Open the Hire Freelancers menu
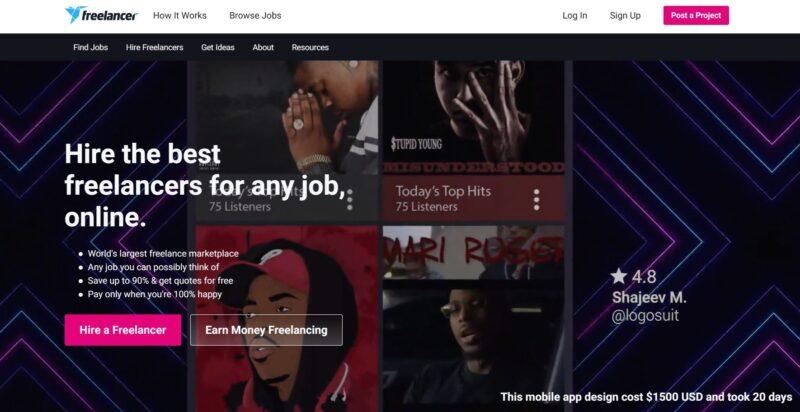 coord(155,47)
